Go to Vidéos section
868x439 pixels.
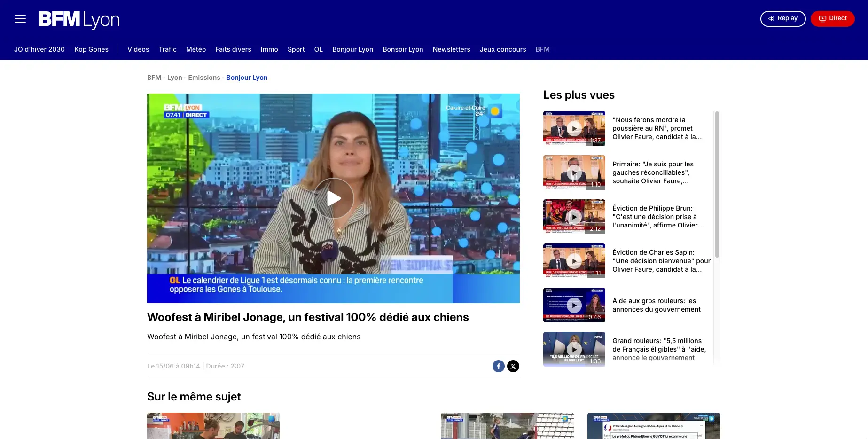point(138,49)
